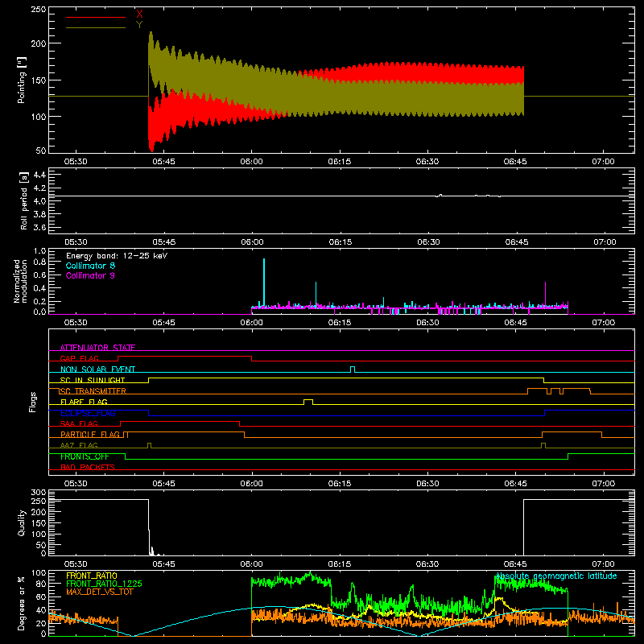This screenshot has height=644, width=644.
Task: Click the cyan modulation spike near 06:11
Action: click(316, 294)
